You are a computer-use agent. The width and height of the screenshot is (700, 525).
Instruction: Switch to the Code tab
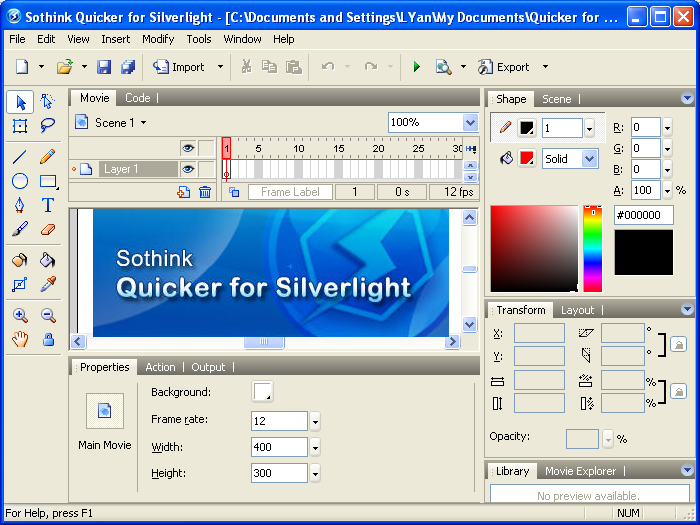click(138, 98)
